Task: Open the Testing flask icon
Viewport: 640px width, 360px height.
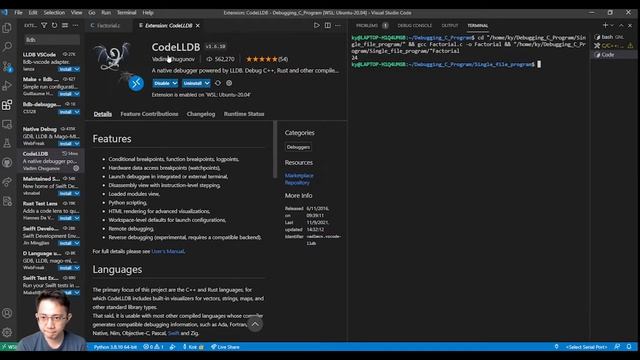Action: 7,143
